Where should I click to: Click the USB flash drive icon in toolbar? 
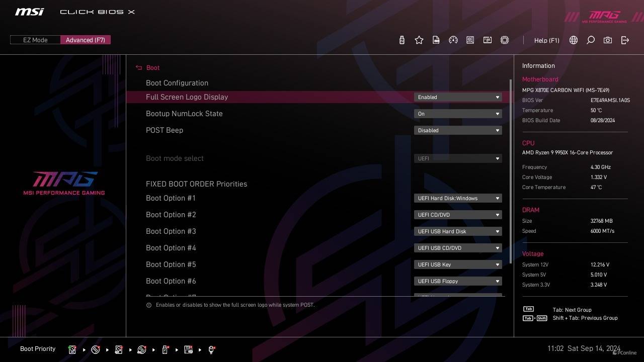tap(401, 40)
